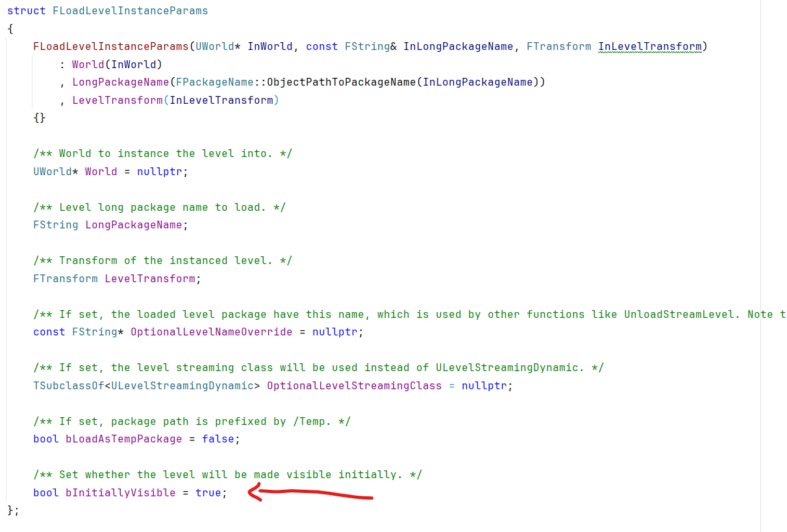Click the comment 'Level long package name to load.'
787x532 pixels.
click(x=160, y=207)
